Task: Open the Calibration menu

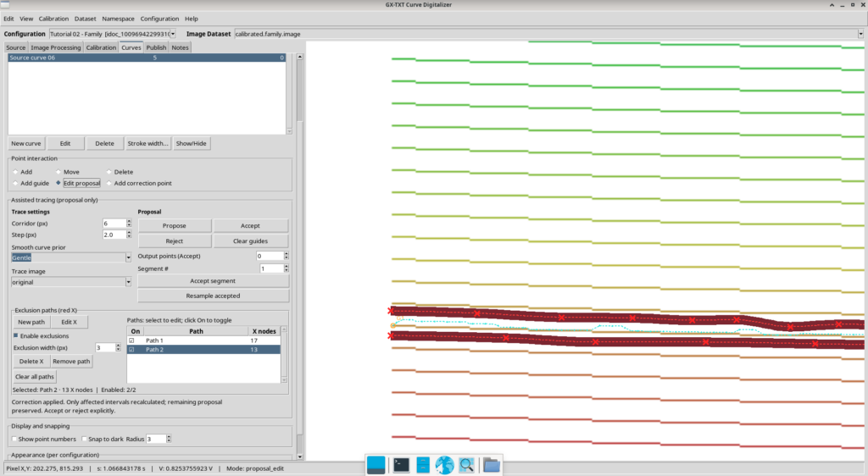Action: 53,19
